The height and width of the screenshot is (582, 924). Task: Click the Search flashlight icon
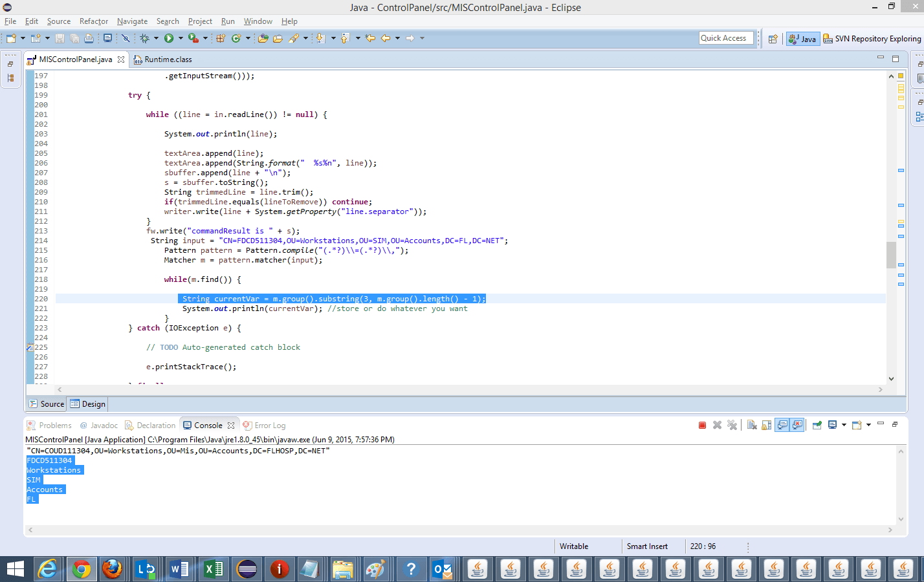click(x=294, y=38)
